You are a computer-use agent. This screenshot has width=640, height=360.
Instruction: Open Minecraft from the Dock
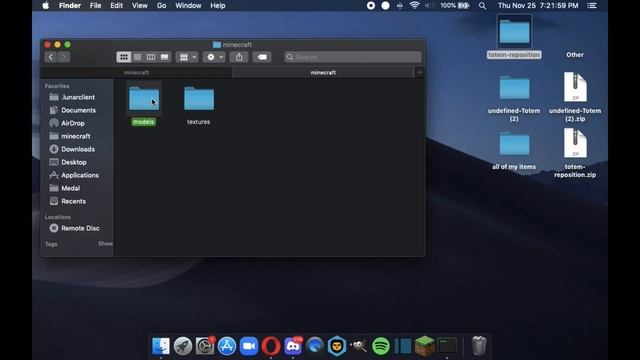(x=425, y=346)
